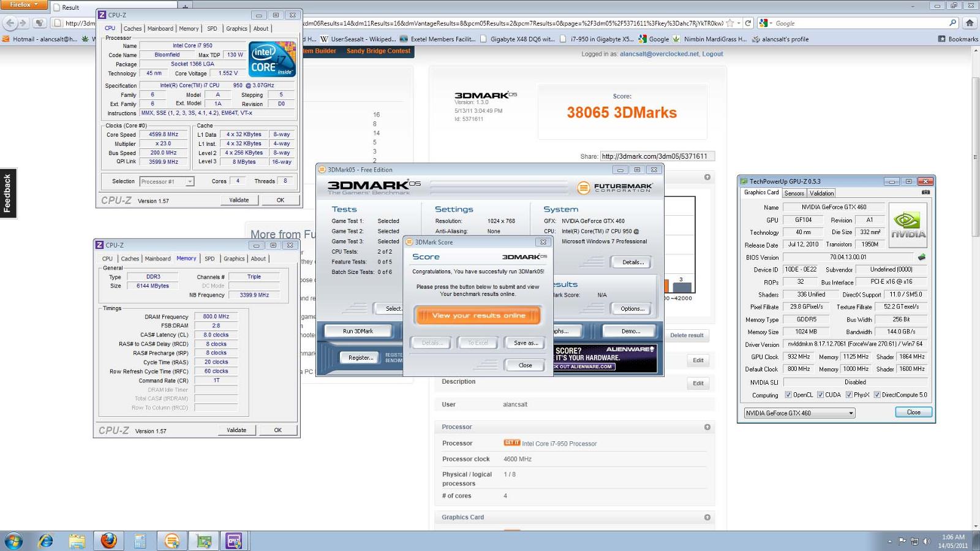Switch to Mainboard tab in top CPU-Z
Viewport: 980px width, 551px height.
160,29
